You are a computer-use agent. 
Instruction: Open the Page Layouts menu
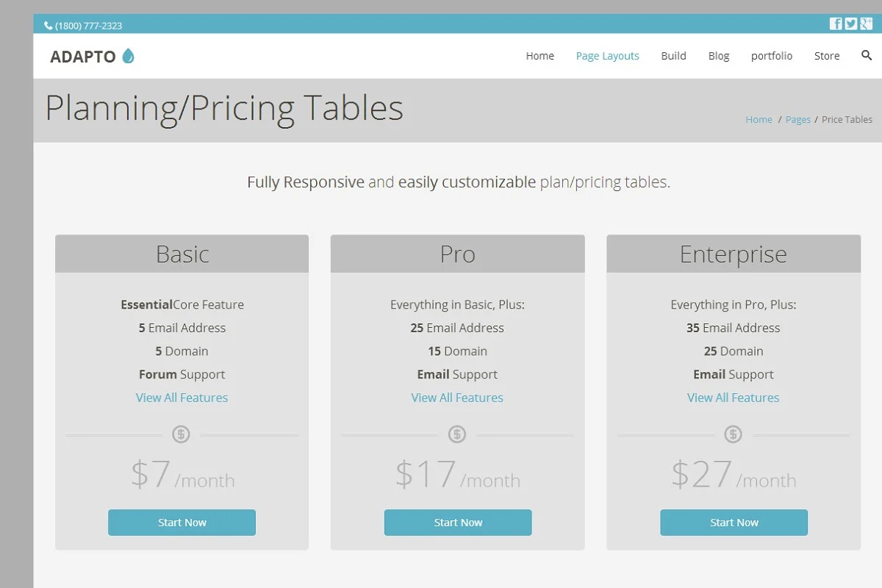(x=607, y=56)
